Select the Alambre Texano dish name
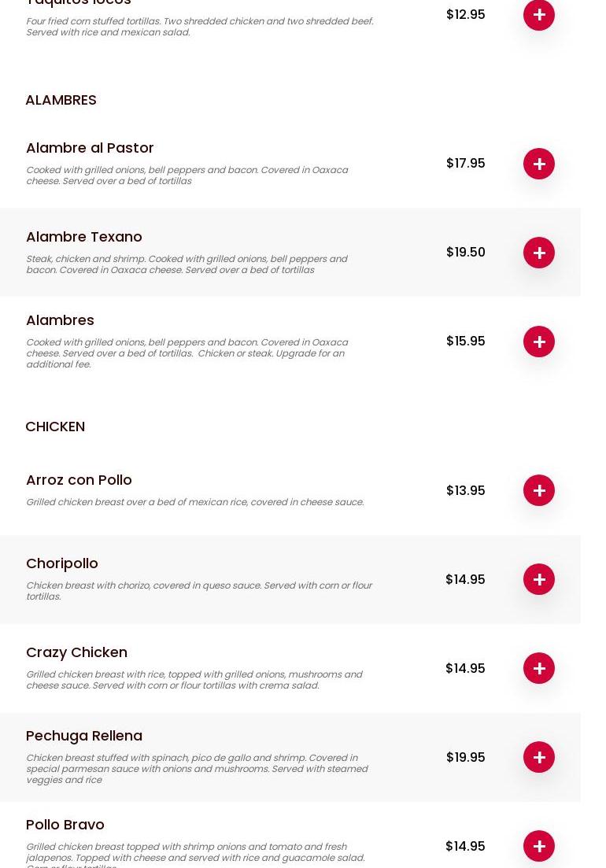Image resolution: width=606 pixels, height=868 pixels. point(84,237)
